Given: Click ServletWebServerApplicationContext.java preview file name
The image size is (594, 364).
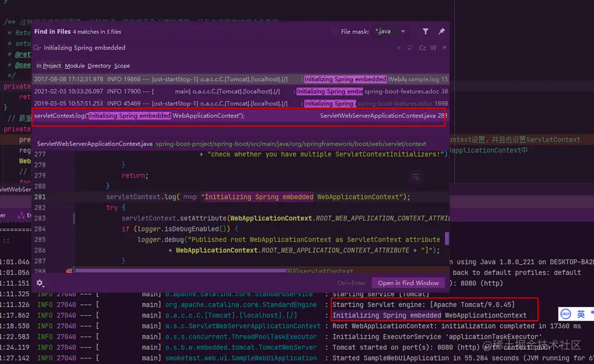Looking at the screenshot, I should 95,144.
